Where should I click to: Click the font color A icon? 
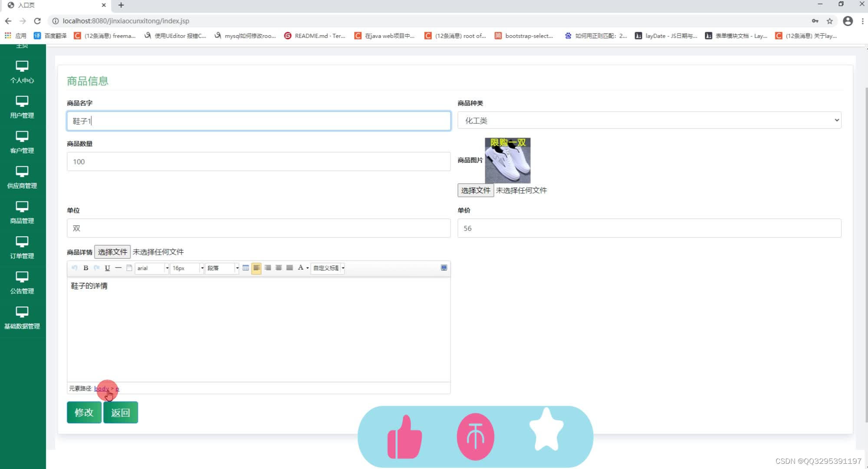pos(300,268)
